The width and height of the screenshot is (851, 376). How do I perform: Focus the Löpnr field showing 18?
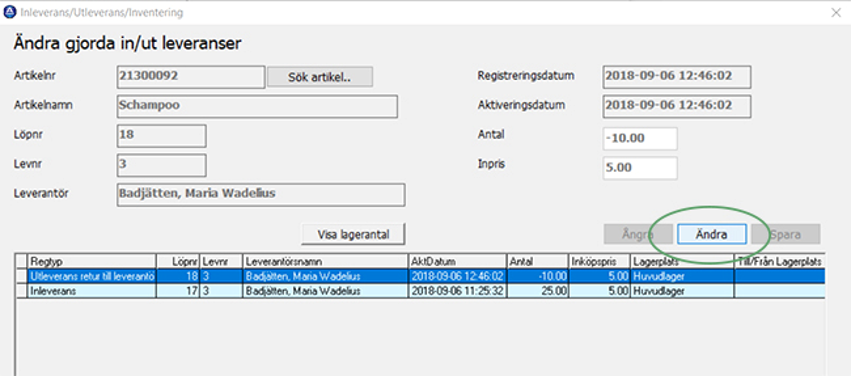pos(161,136)
